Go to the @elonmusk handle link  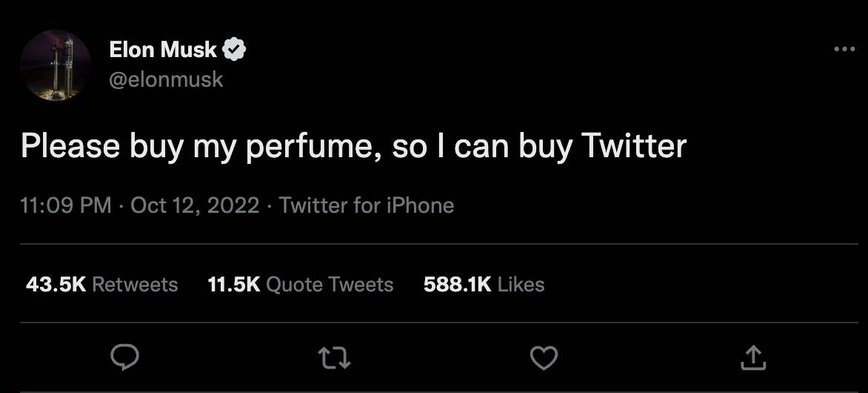(166, 79)
